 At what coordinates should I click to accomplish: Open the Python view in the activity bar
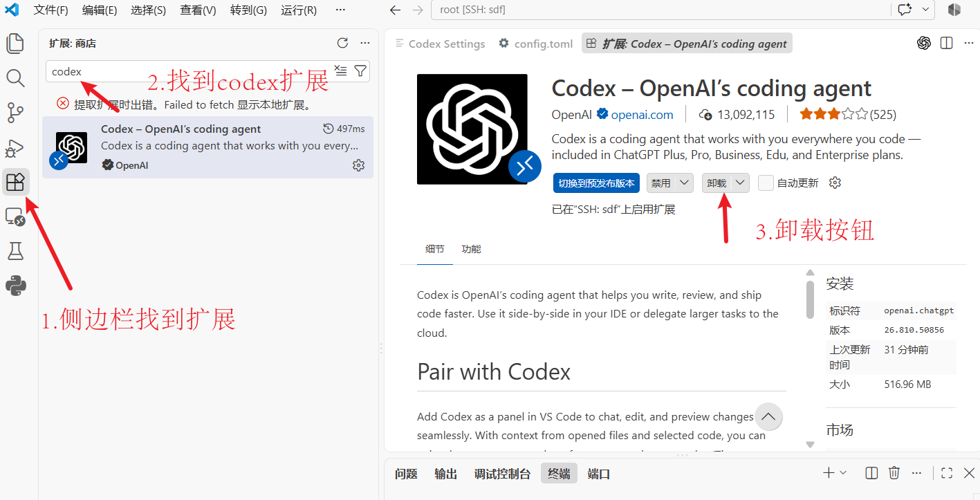pos(15,286)
